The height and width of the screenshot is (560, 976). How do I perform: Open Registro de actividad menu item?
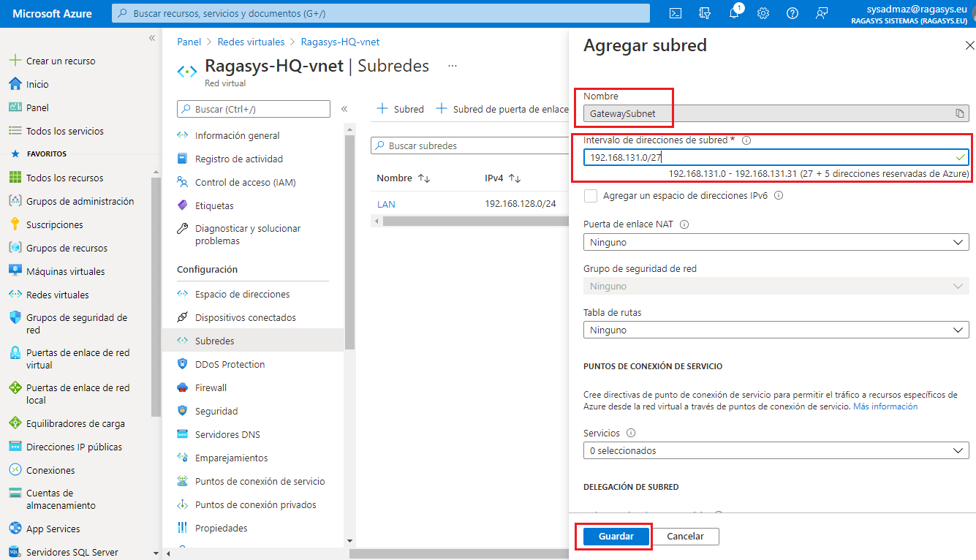pos(238,159)
